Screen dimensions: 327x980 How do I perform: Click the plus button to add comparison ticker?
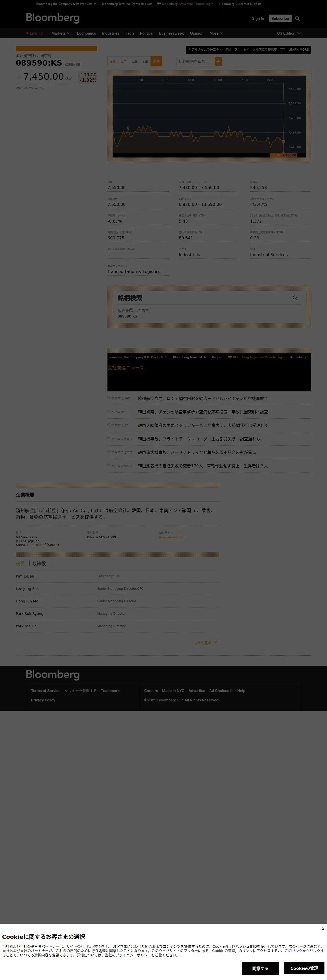218,61
